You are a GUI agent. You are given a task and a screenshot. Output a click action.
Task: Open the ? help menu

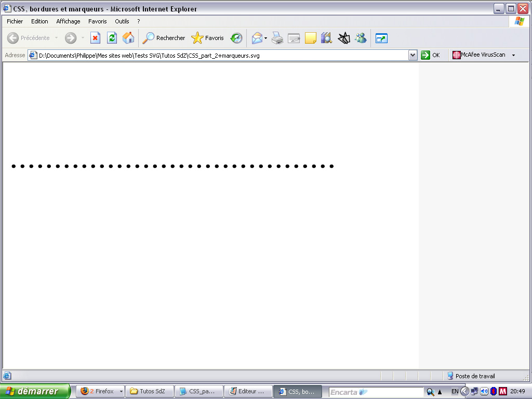(x=138, y=21)
